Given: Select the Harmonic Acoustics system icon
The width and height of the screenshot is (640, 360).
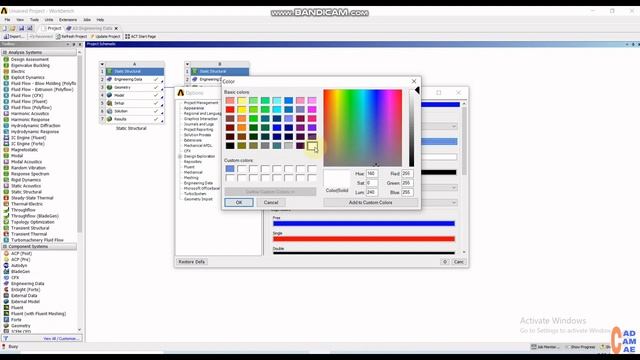Looking at the screenshot, I should click(x=6, y=113).
